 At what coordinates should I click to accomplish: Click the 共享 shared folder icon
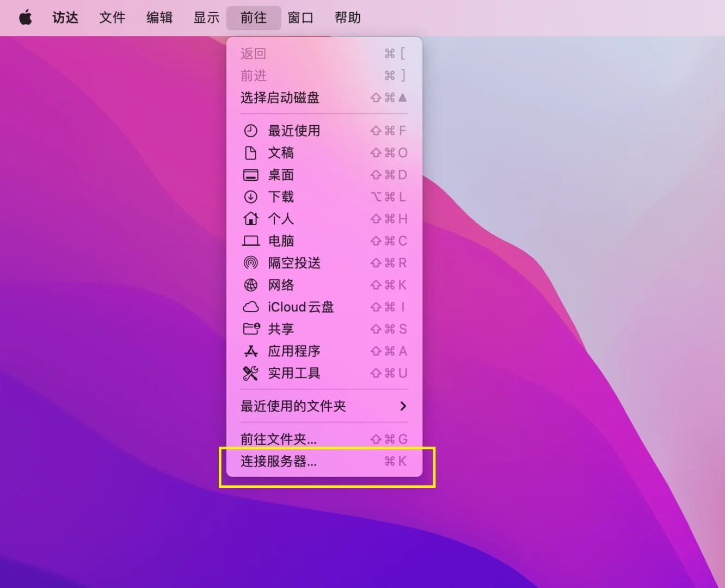tap(251, 329)
